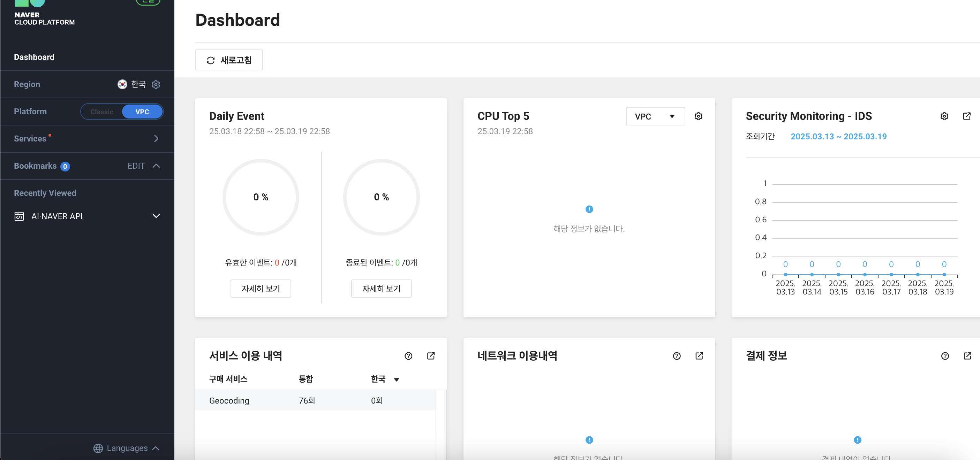Click the CPU Top 5 info notice icon

[589, 209]
